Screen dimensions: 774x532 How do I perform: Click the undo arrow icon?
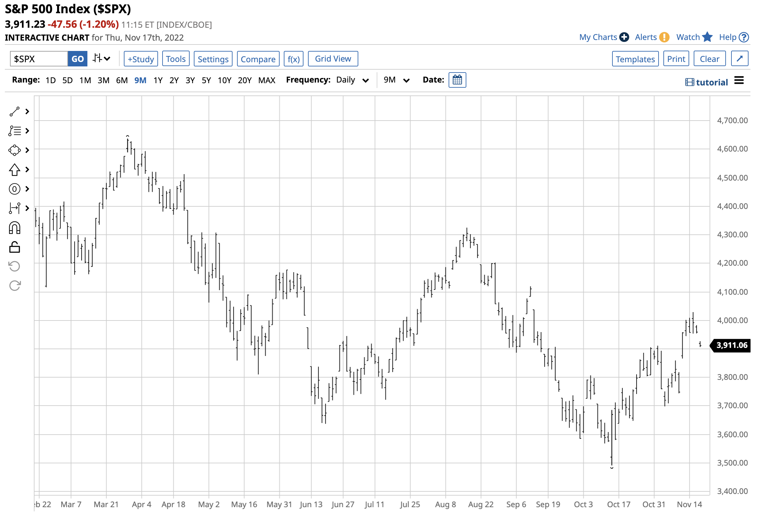click(x=14, y=266)
